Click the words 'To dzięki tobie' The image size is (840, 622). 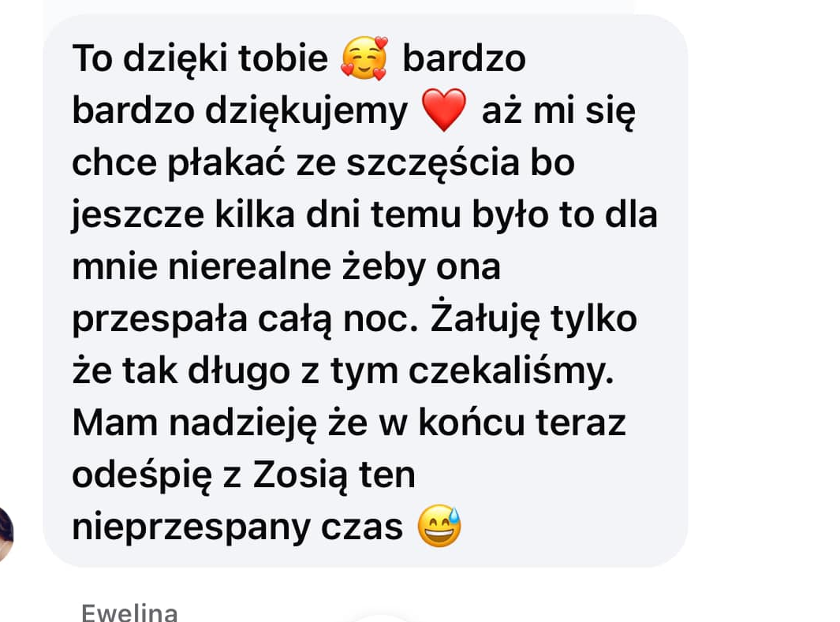click(x=200, y=58)
